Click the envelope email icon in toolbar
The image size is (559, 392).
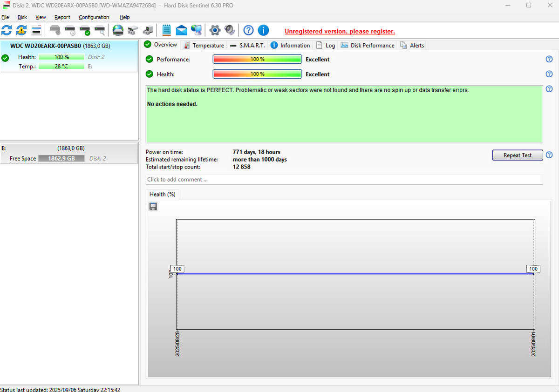pos(181,31)
